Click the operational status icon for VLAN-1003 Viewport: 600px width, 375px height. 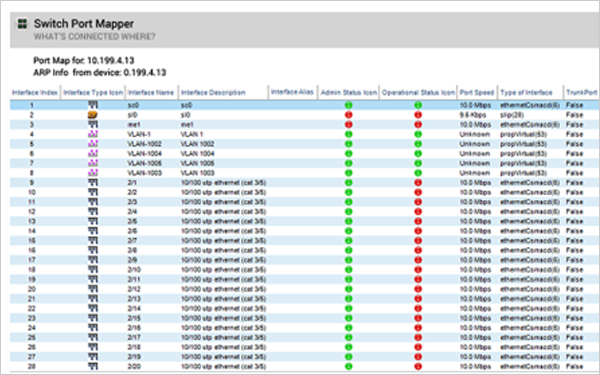(x=418, y=173)
